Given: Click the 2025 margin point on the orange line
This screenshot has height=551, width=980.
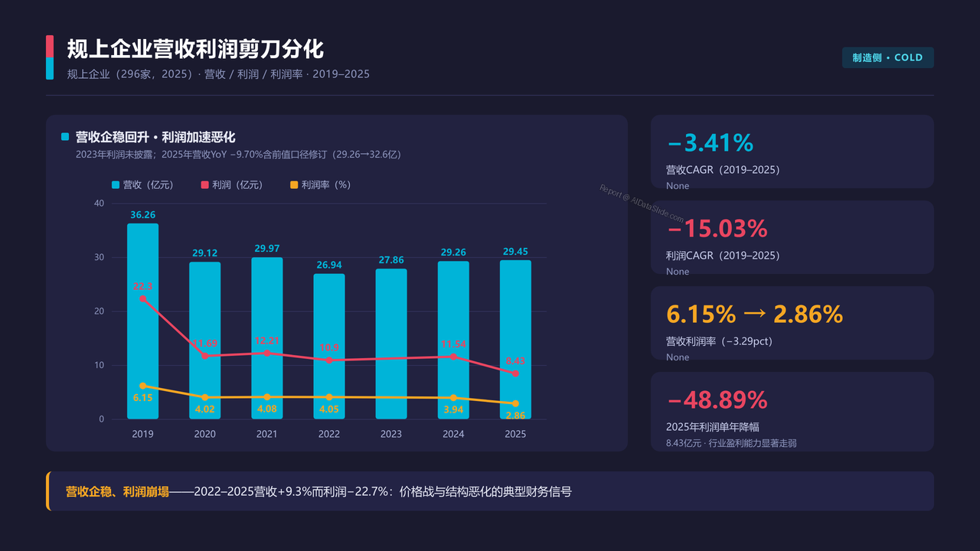Looking at the screenshot, I should coord(515,403).
